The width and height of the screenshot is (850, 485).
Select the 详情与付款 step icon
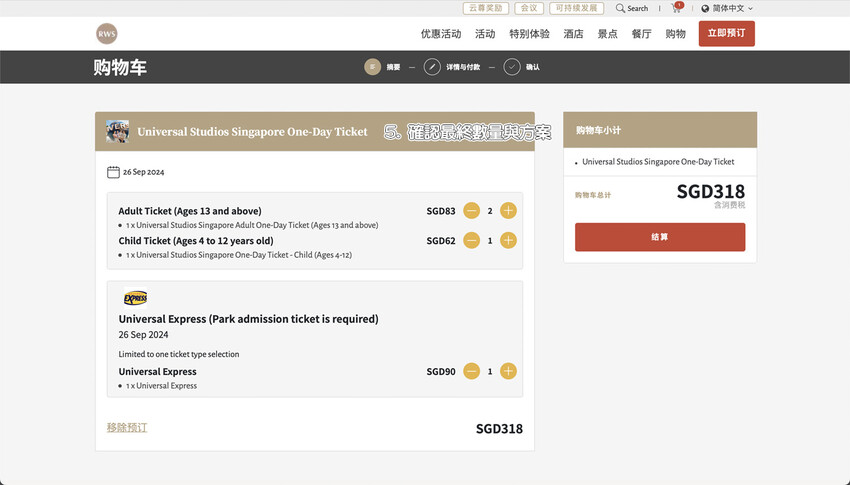click(432, 67)
